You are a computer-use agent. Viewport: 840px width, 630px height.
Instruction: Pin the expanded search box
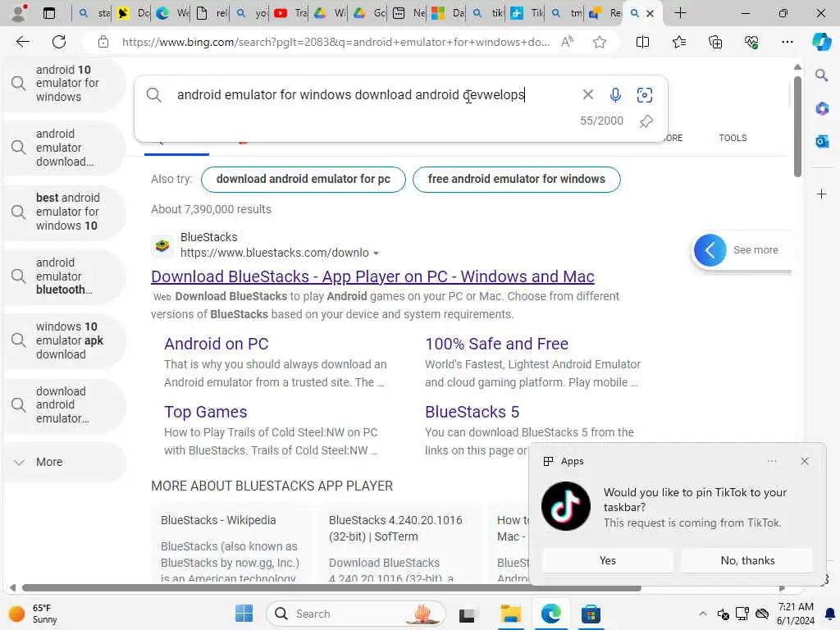tap(646, 121)
